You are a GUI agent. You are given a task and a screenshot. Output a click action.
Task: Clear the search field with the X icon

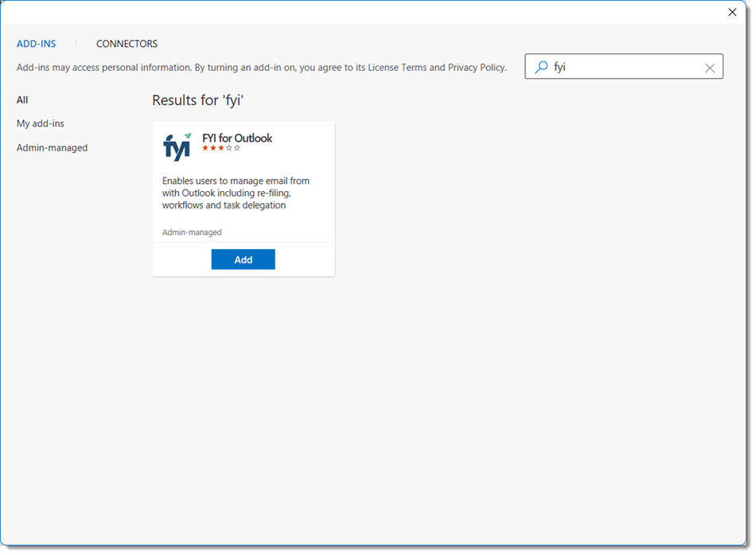[x=709, y=68]
